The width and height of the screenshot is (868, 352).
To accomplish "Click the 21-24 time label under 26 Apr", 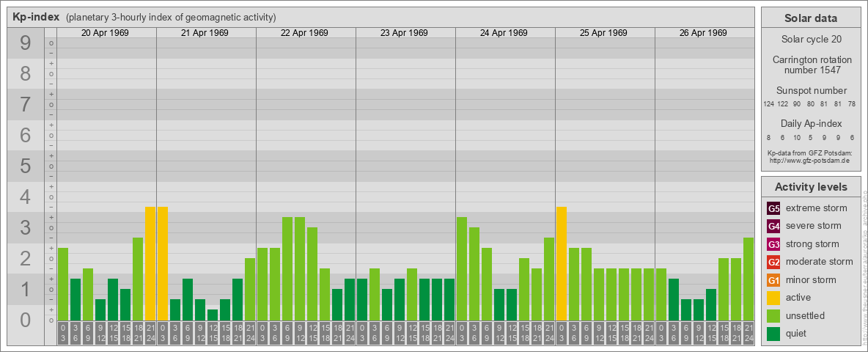I will pos(749,333).
